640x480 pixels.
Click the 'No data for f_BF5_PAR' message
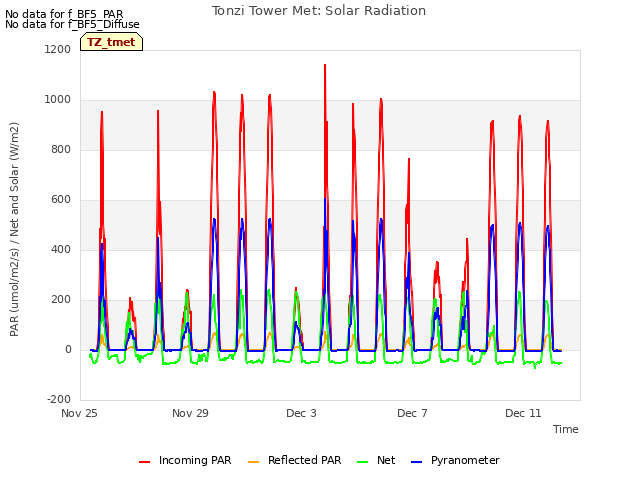point(64,14)
